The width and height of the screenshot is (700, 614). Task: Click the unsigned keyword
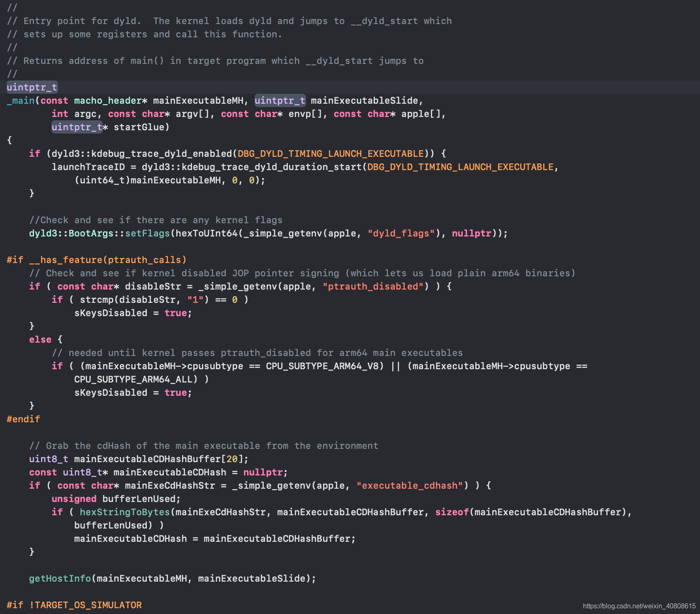click(x=74, y=499)
